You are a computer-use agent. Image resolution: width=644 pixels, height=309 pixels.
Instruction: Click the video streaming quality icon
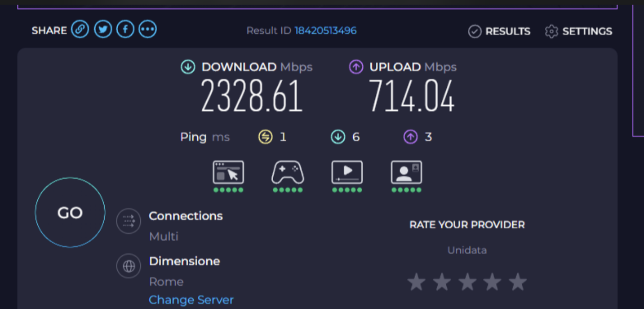point(347,173)
